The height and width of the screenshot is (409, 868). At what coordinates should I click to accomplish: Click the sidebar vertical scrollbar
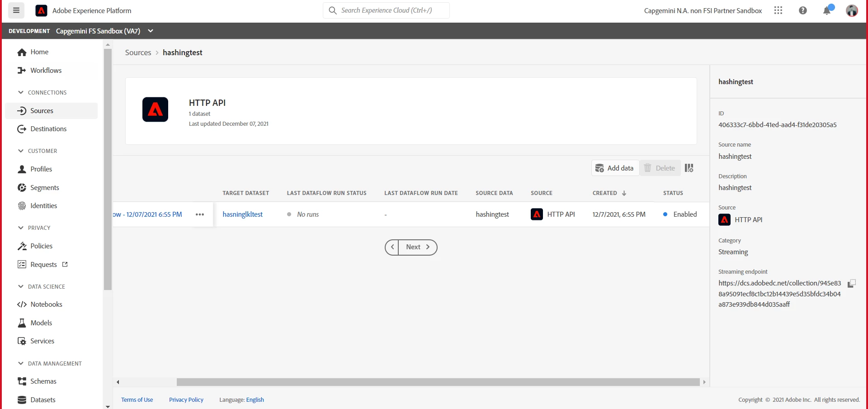[108, 169]
